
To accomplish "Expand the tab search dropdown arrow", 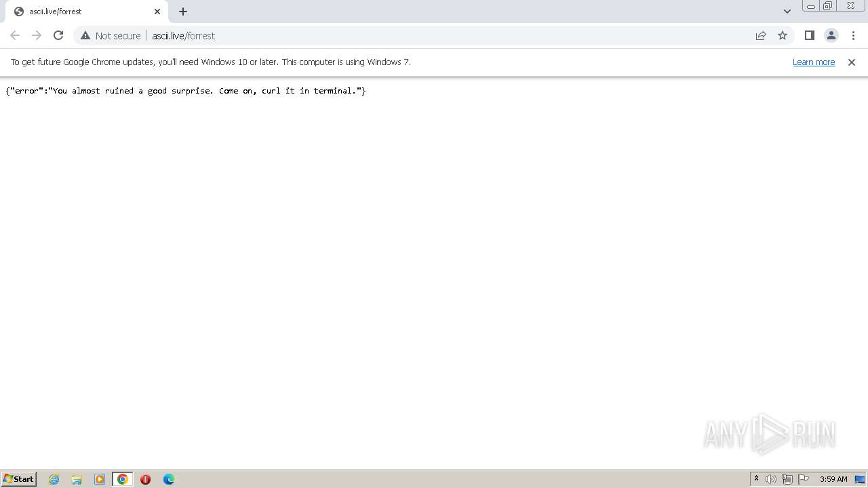I will coord(787,12).
